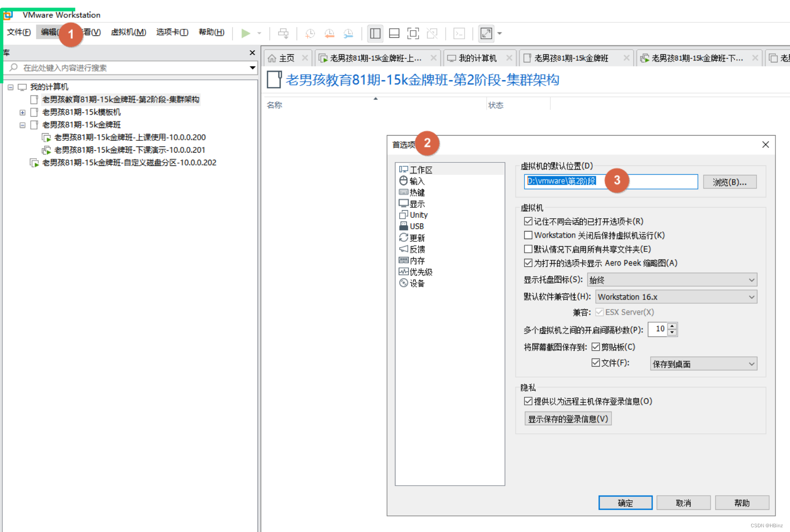This screenshot has height=532, width=790.
Task: Open the power options arrow beside play
Action: coord(259,33)
